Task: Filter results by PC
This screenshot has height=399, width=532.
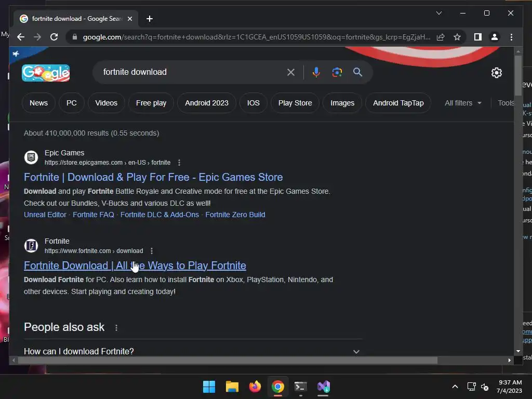Action: point(71,103)
